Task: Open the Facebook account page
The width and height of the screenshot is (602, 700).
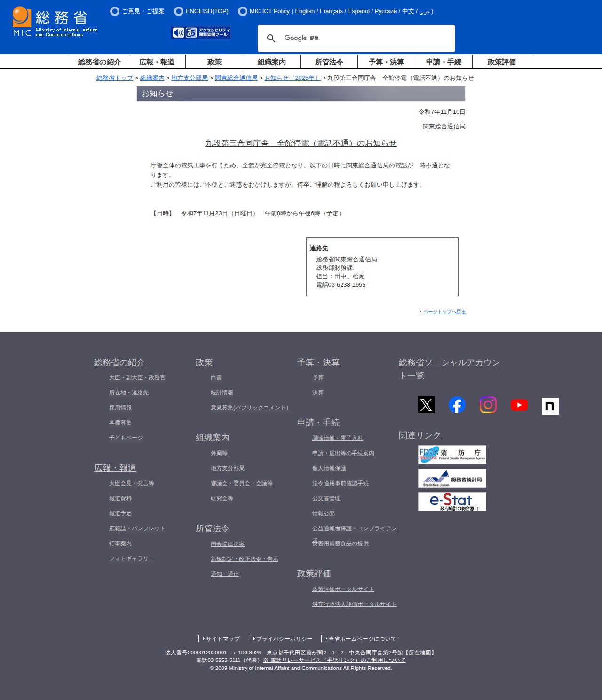Action: click(457, 404)
